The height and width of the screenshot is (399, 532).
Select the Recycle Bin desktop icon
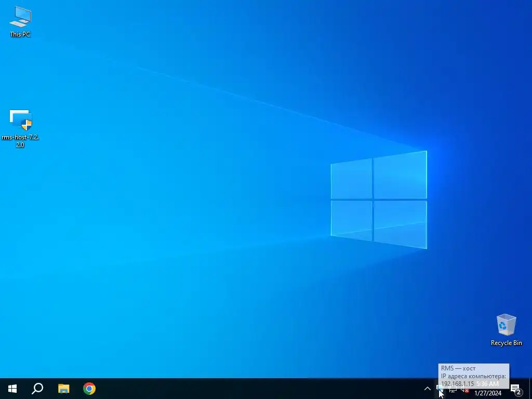pos(506,330)
